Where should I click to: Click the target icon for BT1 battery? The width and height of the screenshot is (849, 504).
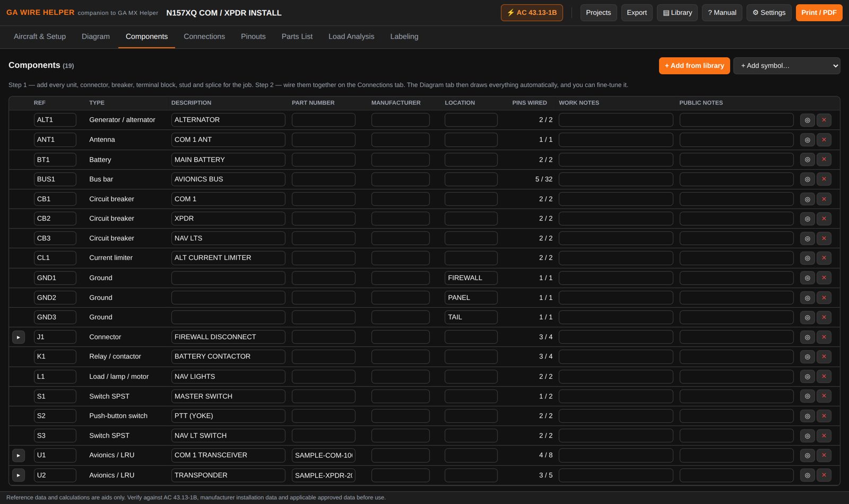coord(807,159)
